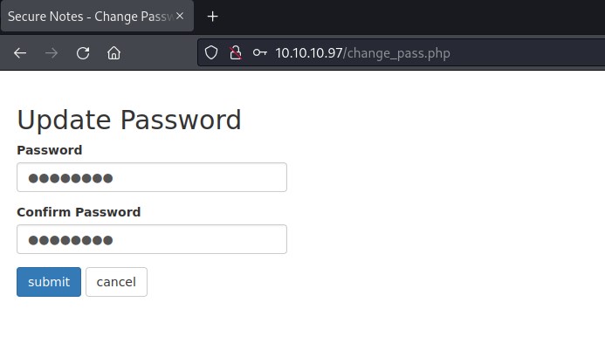This screenshot has width=605, height=364.
Task: Click the insecure connection padlock icon
Action: 234,52
